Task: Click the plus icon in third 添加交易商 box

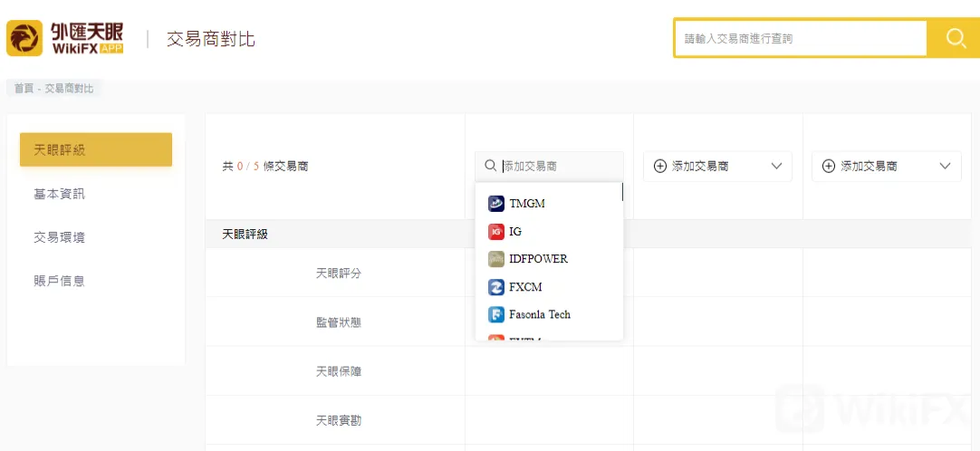Action: [x=829, y=166]
